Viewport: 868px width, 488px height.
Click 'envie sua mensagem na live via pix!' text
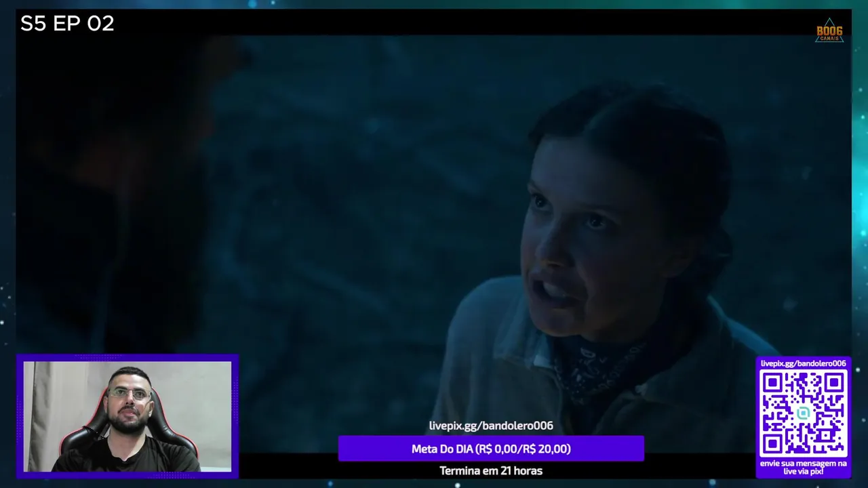pos(804,467)
